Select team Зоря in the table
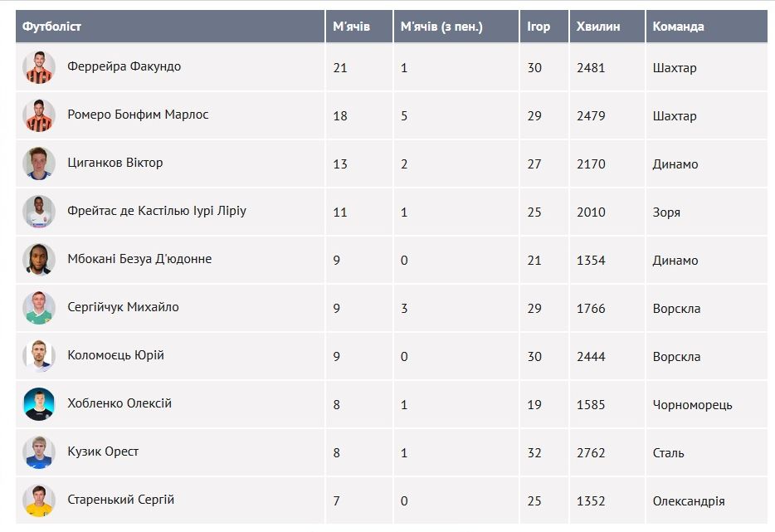 [x=666, y=212]
